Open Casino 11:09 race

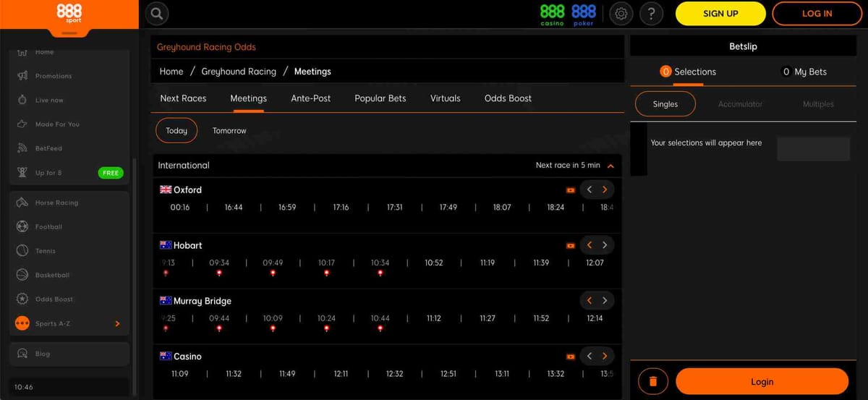click(179, 374)
